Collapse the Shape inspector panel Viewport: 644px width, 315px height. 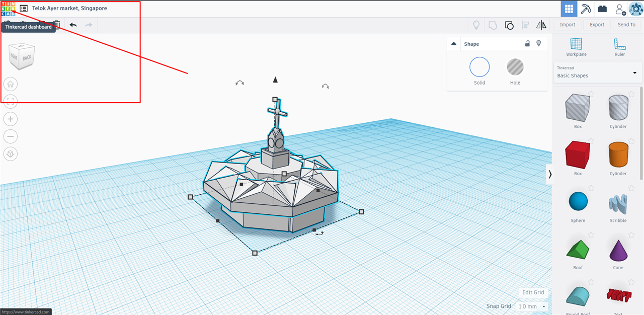coord(454,44)
